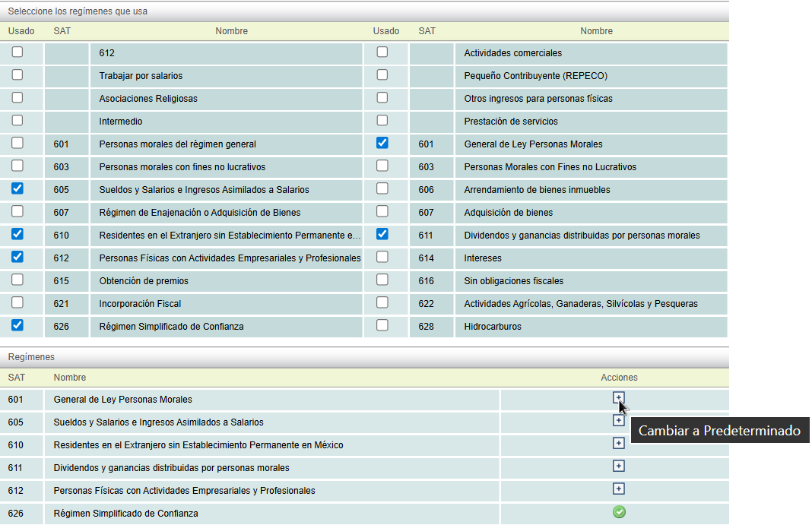Uncheck 605 Sueldos y Salarios checkbox
Viewport: 812px width, 525px height.
pyautogui.click(x=17, y=188)
